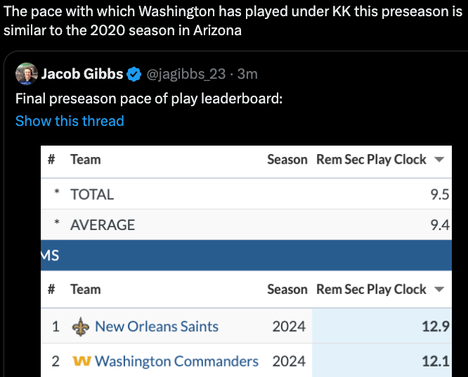Click the blue verified badge
This screenshot has width=468, height=377.
click(x=134, y=74)
